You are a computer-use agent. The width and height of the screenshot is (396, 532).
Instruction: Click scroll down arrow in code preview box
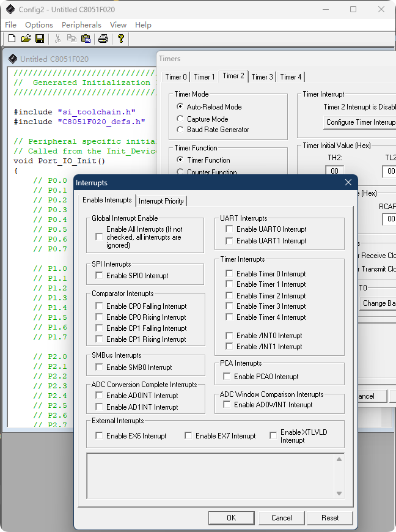tap(339, 493)
